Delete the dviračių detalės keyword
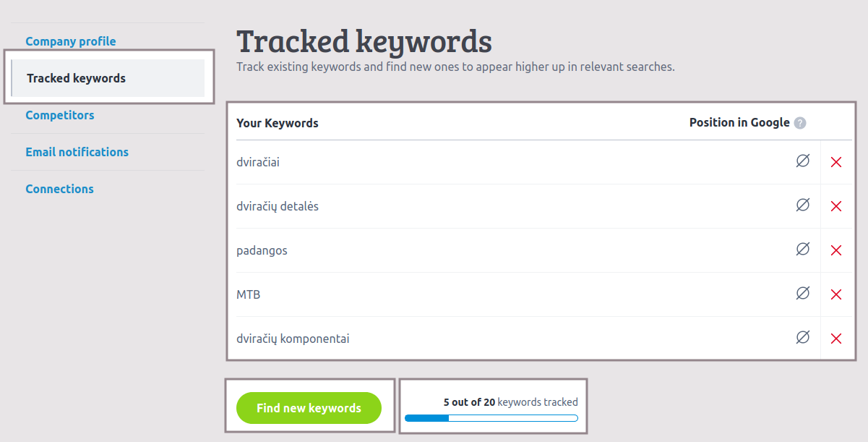The height and width of the screenshot is (442, 868). tap(836, 207)
